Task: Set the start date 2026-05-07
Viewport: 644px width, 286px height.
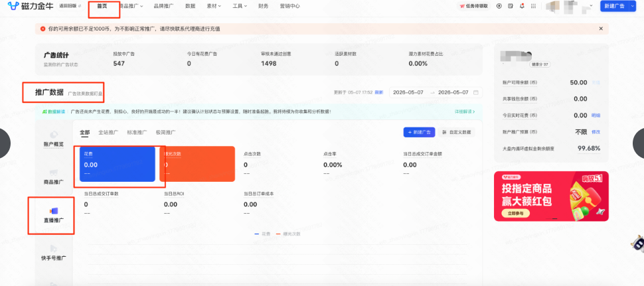Action: [408, 92]
